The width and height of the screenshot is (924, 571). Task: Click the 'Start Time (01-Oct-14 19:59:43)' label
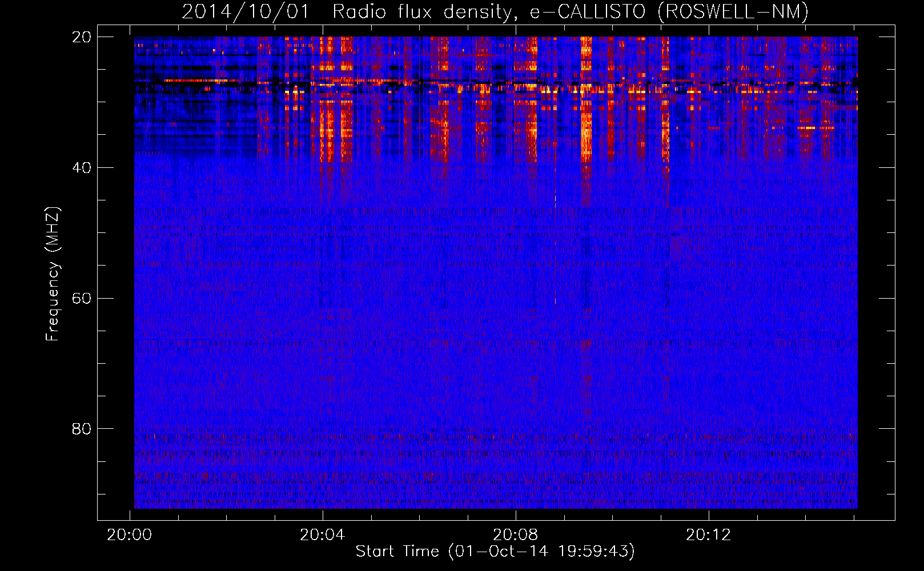tap(495, 551)
